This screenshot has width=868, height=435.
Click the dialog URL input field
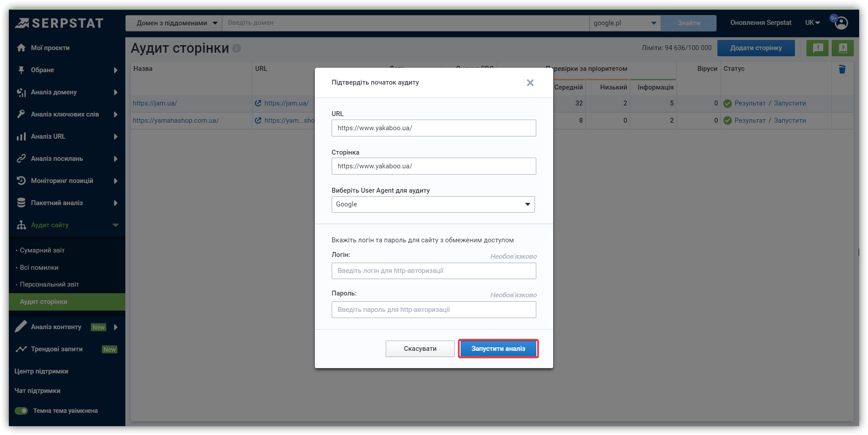click(x=434, y=128)
